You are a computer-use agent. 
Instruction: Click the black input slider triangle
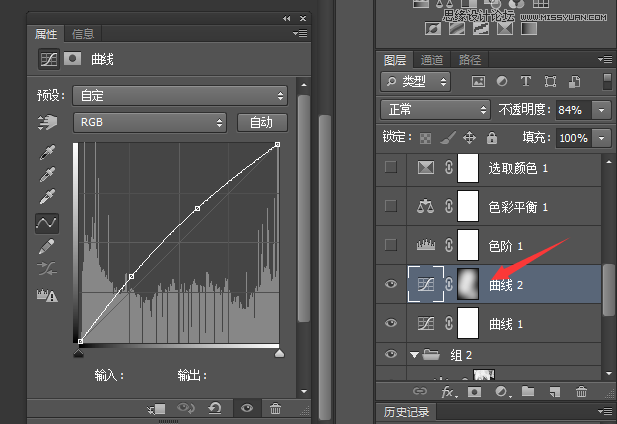[x=79, y=353]
